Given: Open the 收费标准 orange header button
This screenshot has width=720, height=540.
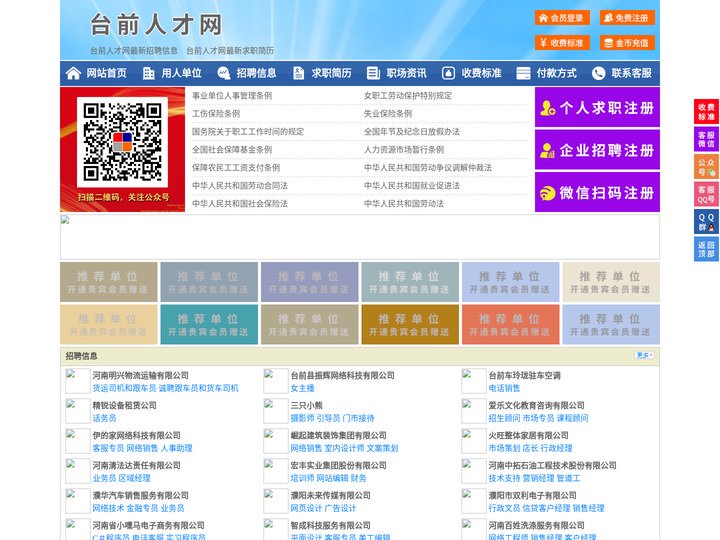Looking at the screenshot, I should (x=562, y=43).
